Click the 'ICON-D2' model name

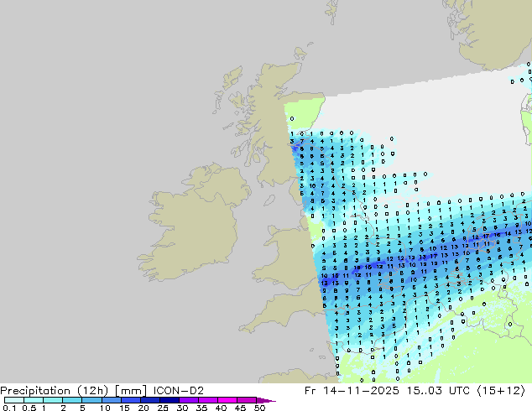pos(179,391)
